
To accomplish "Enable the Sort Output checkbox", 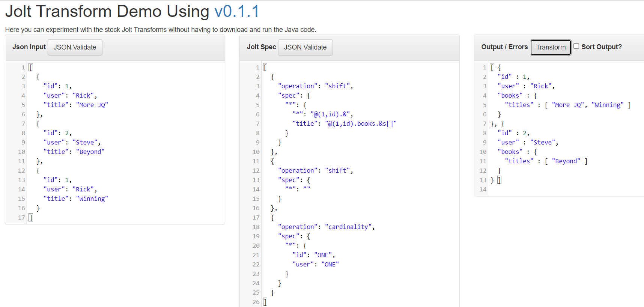I will (576, 46).
